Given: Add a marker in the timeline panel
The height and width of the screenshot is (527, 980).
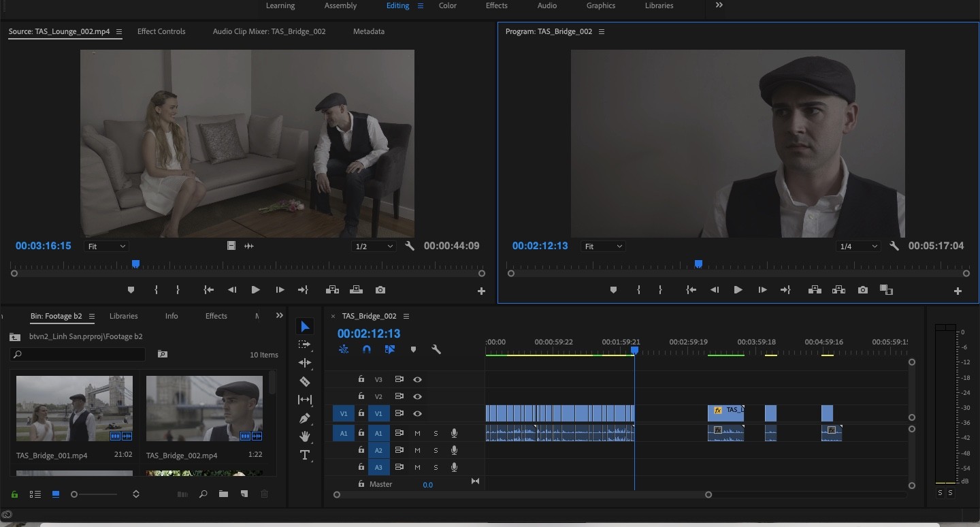Looking at the screenshot, I should point(413,349).
